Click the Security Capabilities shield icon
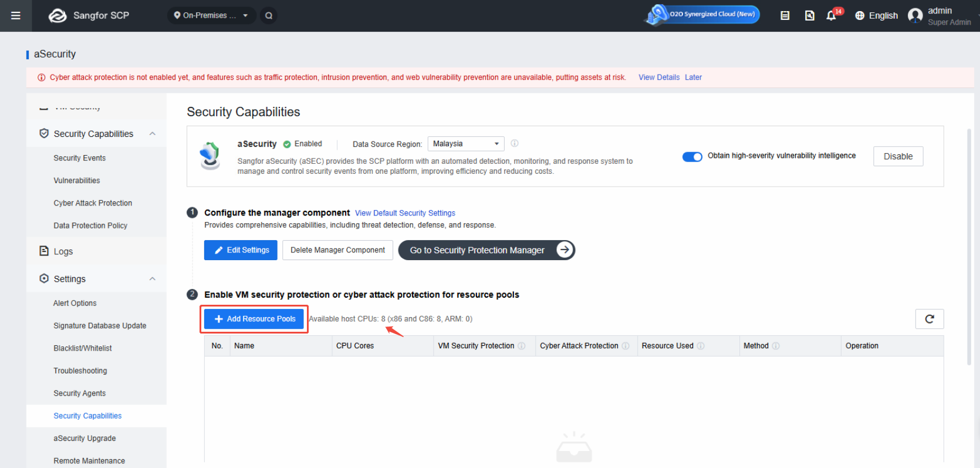The image size is (980, 468). pos(44,134)
